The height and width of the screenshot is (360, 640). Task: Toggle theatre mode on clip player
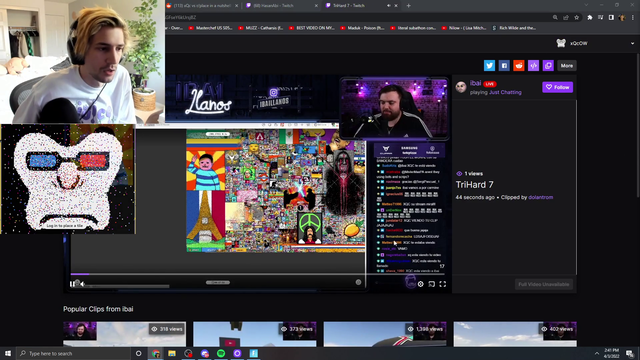(x=431, y=284)
